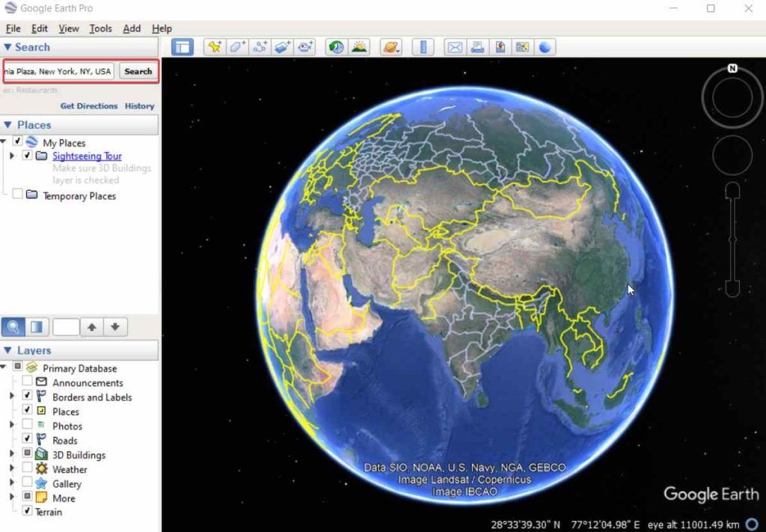The height and width of the screenshot is (532, 766).
Task: Click the Primary Database layers stack icon
Action: click(31, 367)
